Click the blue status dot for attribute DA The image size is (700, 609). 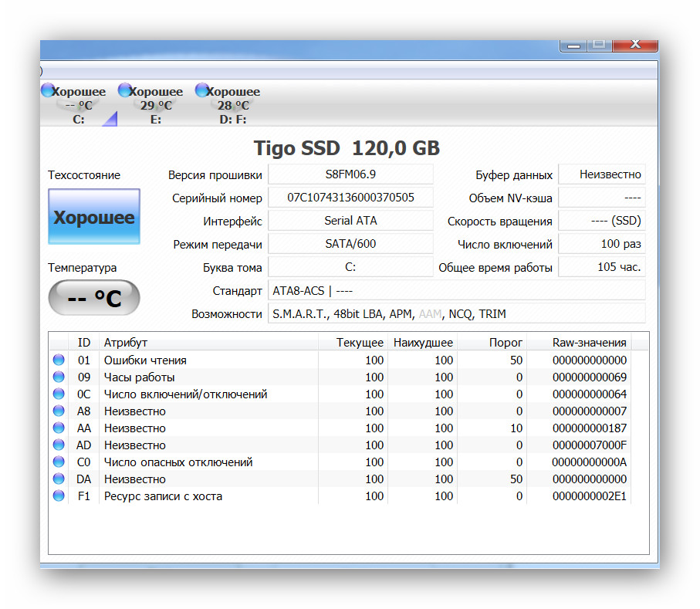(x=59, y=479)
